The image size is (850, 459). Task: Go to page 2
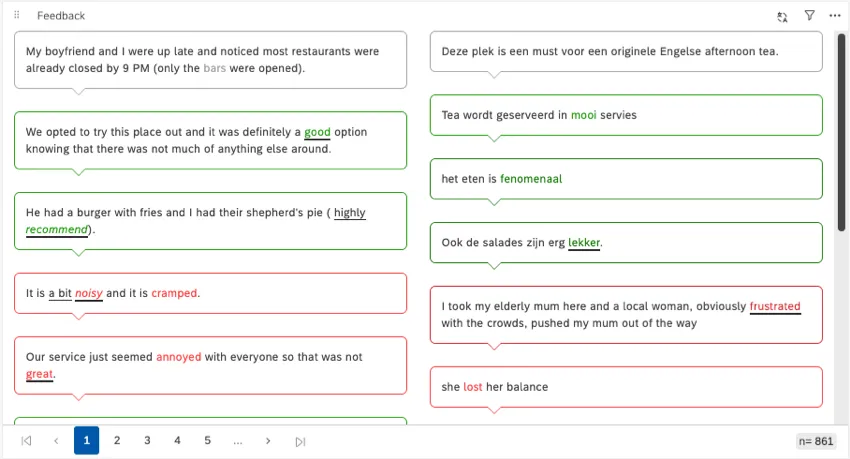click(117, 441)
